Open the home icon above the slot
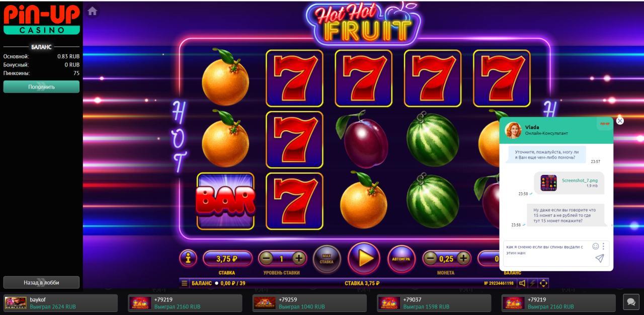Screen dimensions: 644x315 92,11
